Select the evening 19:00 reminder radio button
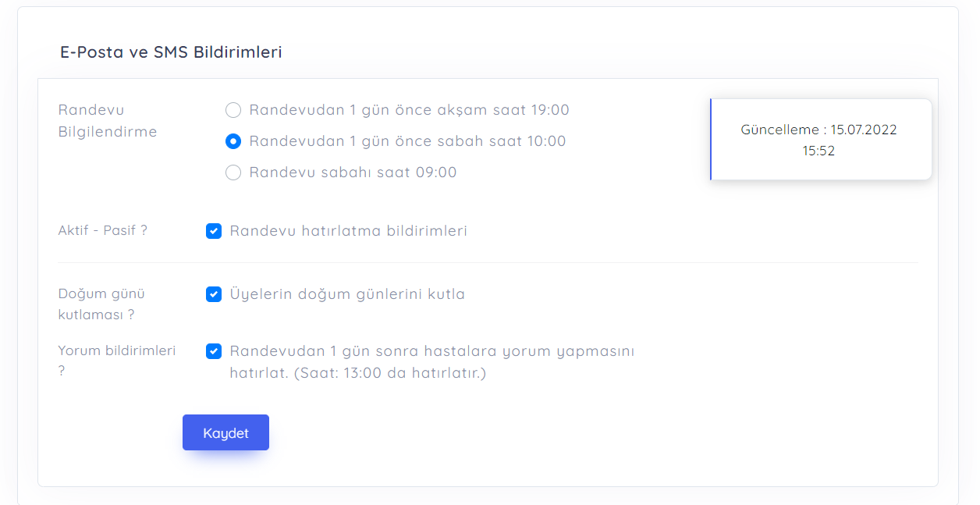 tap(233, 110)
